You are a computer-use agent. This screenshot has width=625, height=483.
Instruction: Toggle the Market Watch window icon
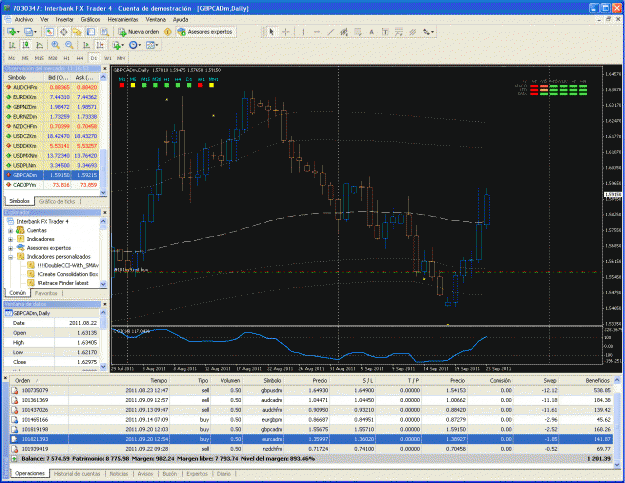(49, 32)
